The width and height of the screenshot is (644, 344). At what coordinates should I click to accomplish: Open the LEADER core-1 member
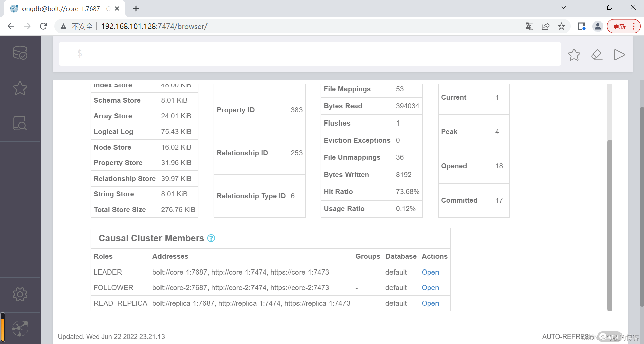(x=430, y=272)
